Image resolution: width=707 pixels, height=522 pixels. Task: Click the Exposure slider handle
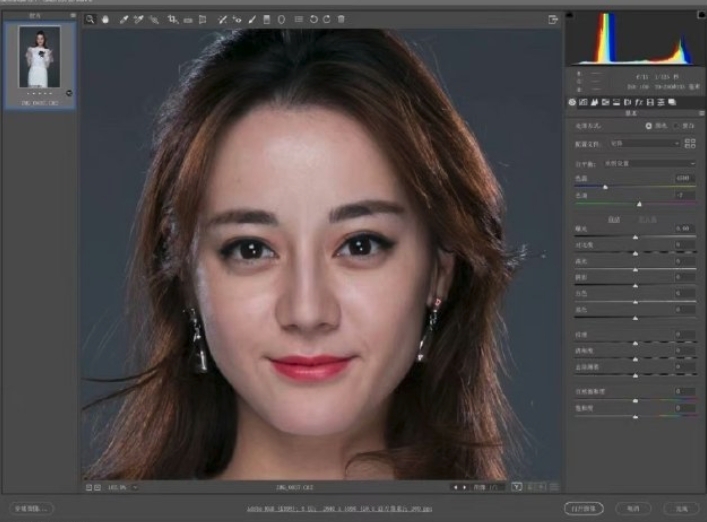pos(636,236)
